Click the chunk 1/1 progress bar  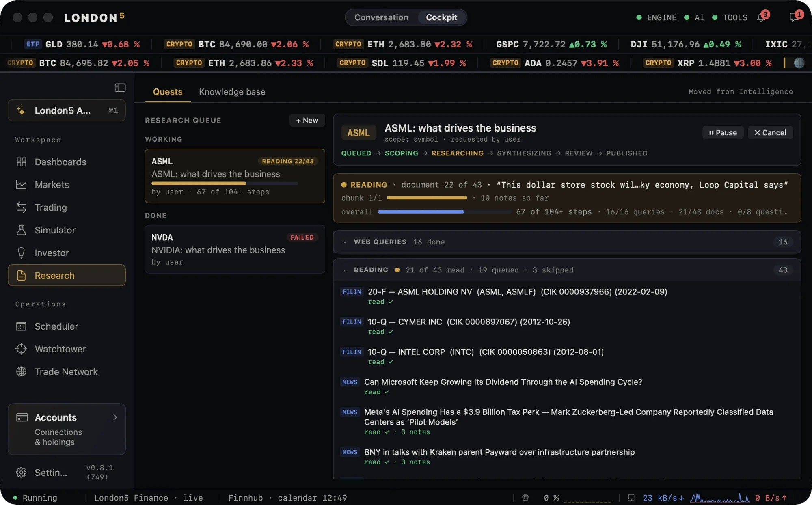tap(427, 198)
